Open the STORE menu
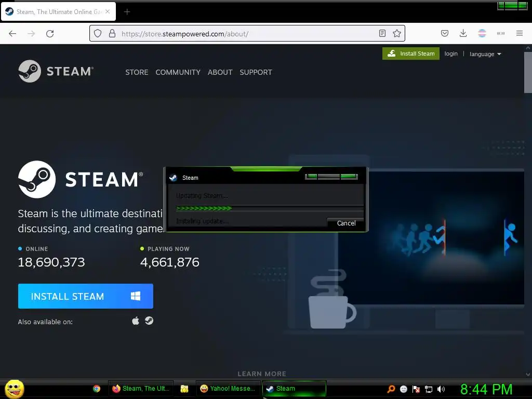Viewport: 532px width, 399px height. (137, 72)
